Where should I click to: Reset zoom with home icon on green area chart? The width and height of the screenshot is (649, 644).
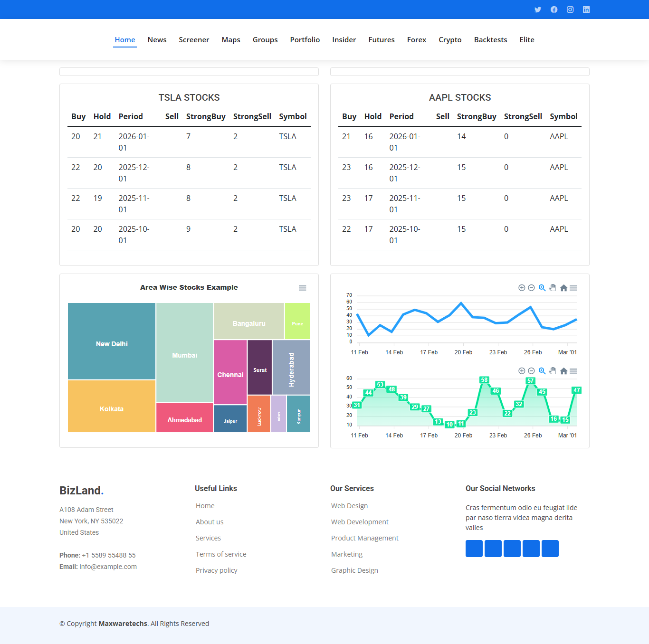pos(563,371)
